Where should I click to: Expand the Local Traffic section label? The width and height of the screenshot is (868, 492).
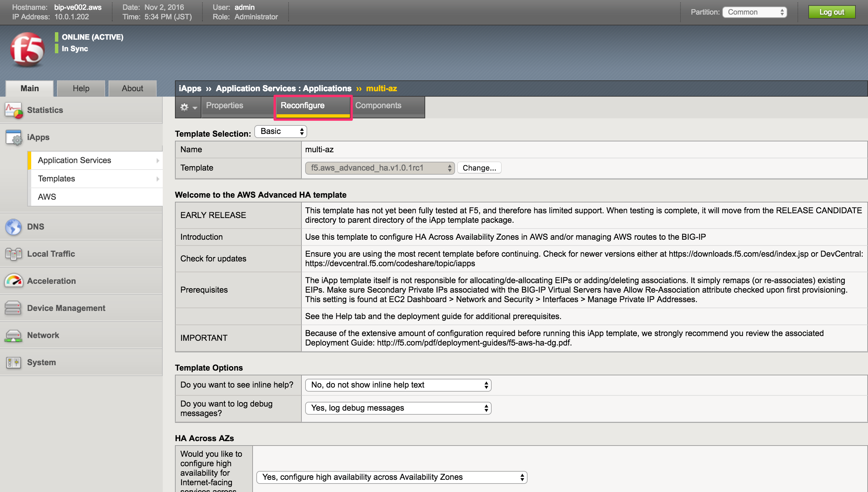pos(51,254)
